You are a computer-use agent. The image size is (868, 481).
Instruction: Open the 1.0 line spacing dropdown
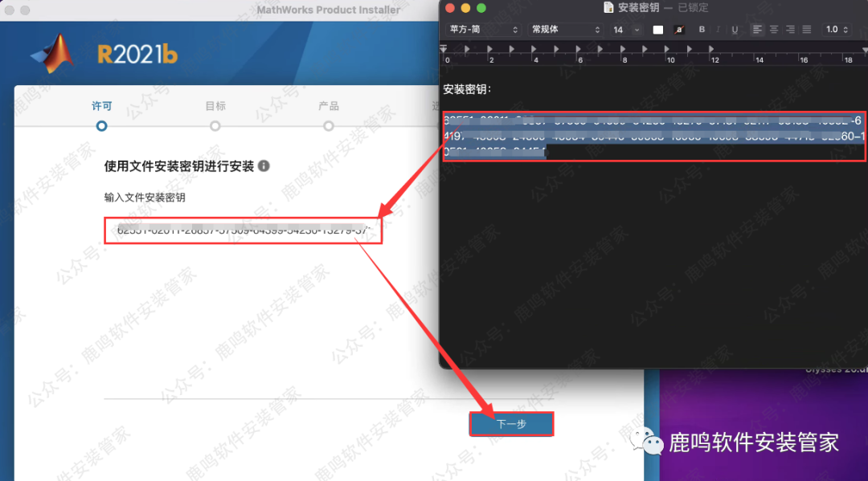click(836, 30)
